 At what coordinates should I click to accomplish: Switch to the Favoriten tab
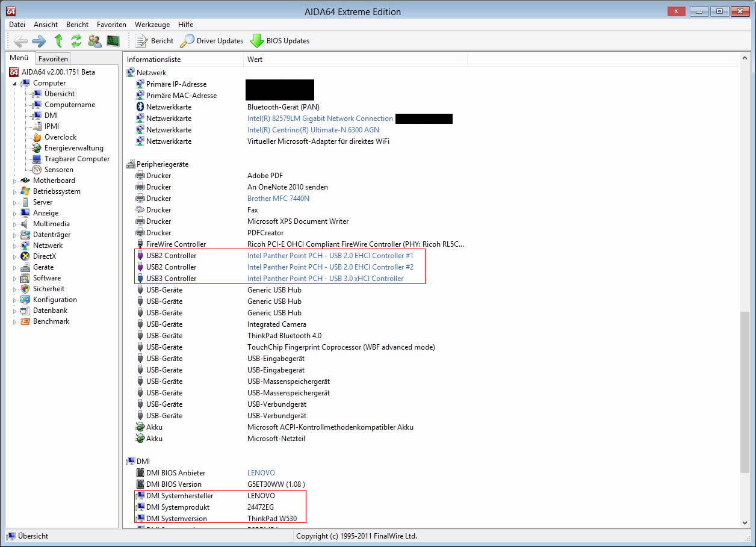click(53, 58)
